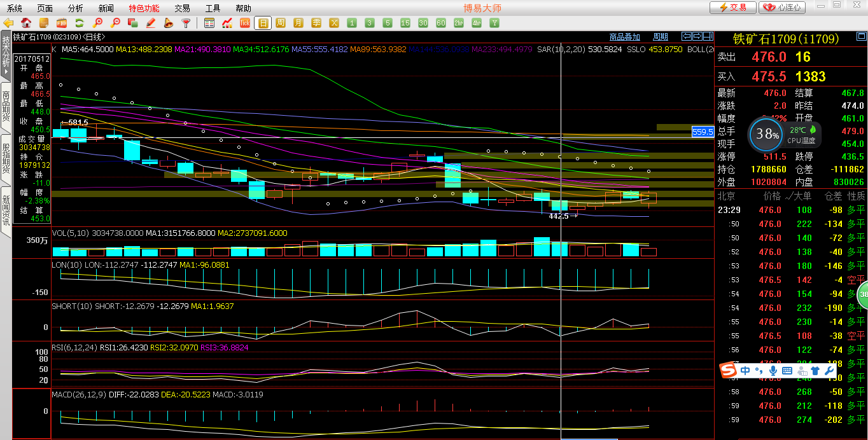868x440 pixels.
Task: Select the 15-minute period button
Action: click(405, 23)
